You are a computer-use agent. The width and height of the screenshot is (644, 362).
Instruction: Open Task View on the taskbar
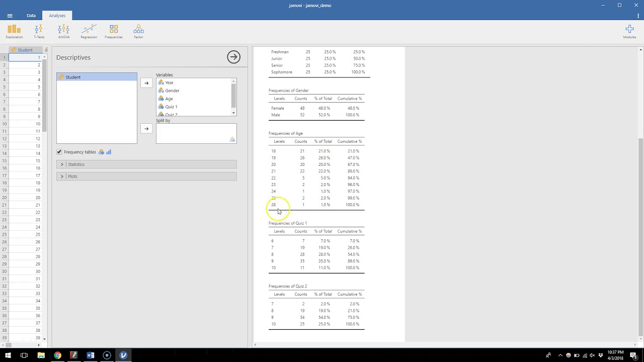tap(24, 355)
